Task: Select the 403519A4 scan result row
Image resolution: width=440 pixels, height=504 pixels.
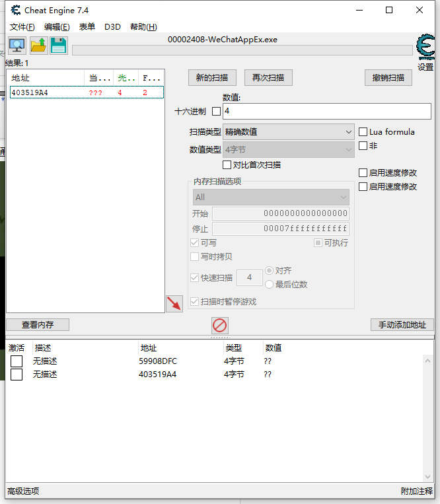Action: pyautogui.click(x=87, y=92)
